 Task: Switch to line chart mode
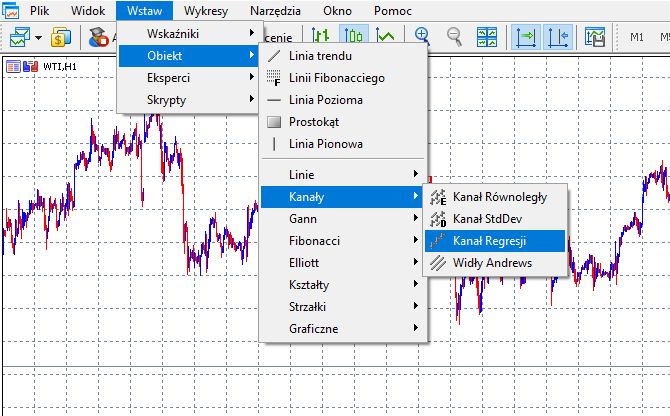click(385, 37)
